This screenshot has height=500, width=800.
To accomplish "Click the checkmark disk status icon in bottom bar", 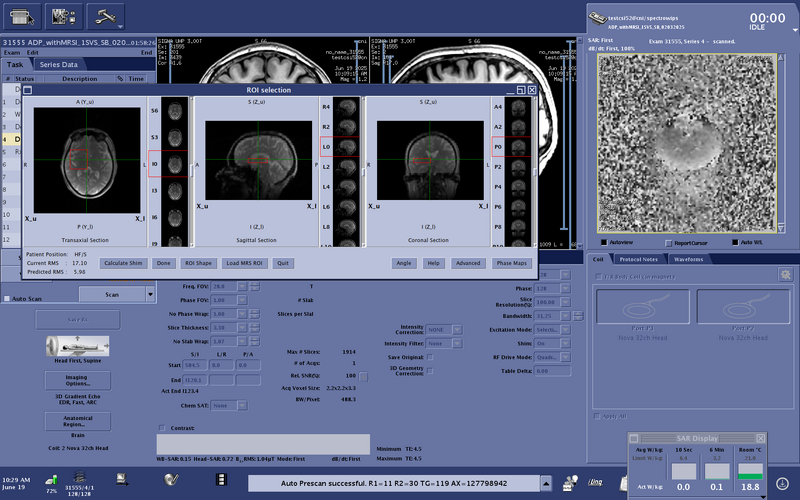I will point(171,480).
